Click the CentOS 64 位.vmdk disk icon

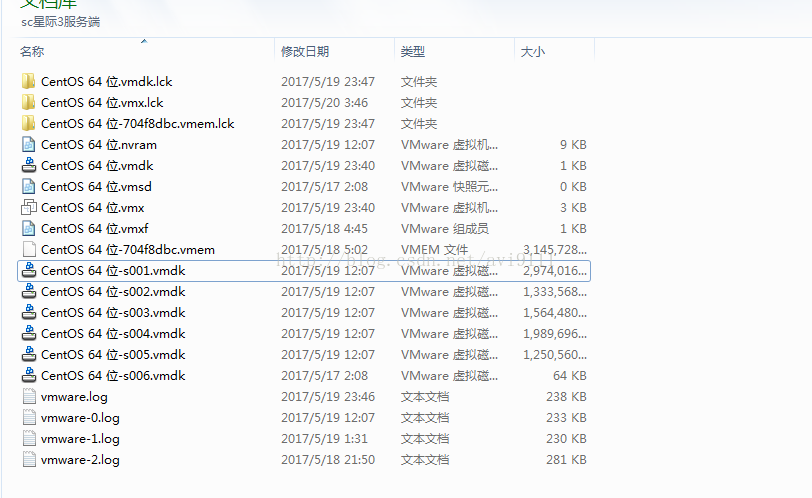(x=28, y=166)
